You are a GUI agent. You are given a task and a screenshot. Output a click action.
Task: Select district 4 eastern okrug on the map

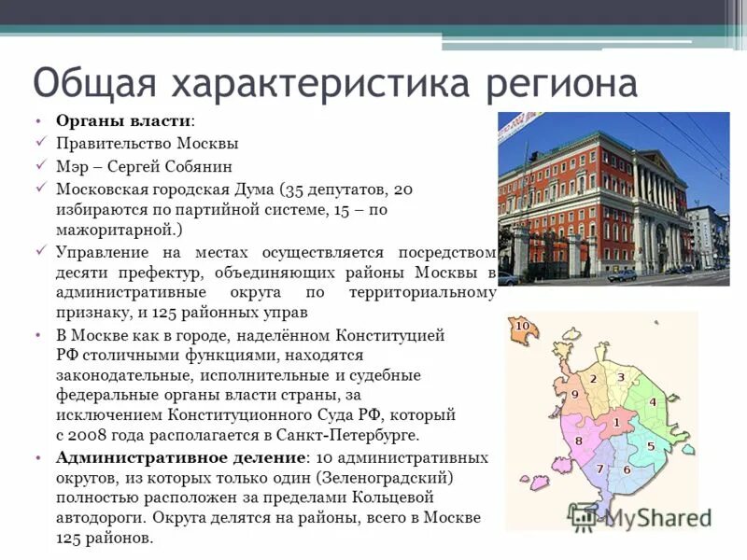point(652,402)
